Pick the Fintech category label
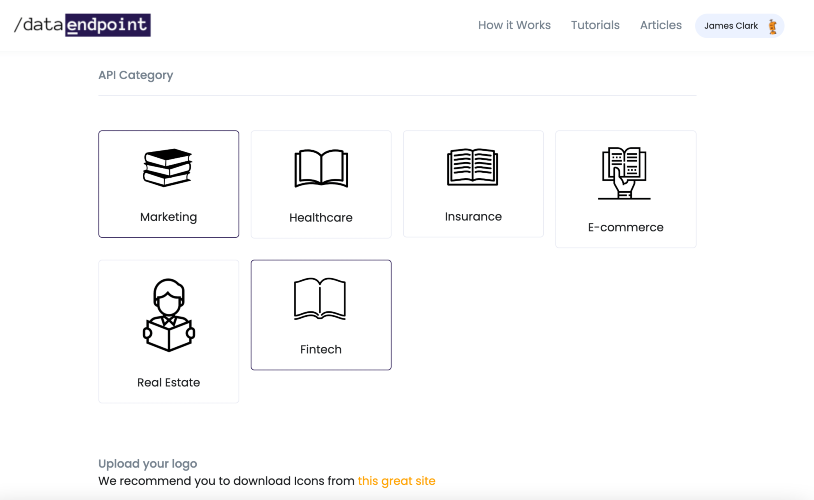This screenshot has width=814, height=500. click(321, 349)
